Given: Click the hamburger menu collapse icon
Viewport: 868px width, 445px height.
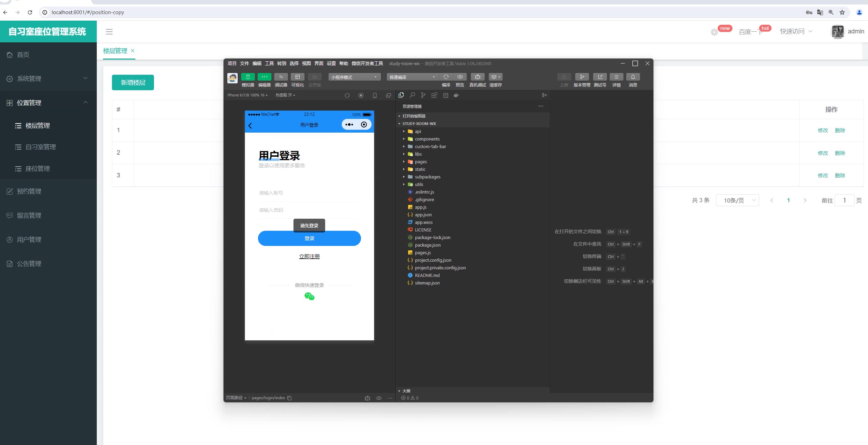Looking at the screenshot, I should tap(109, 32).
